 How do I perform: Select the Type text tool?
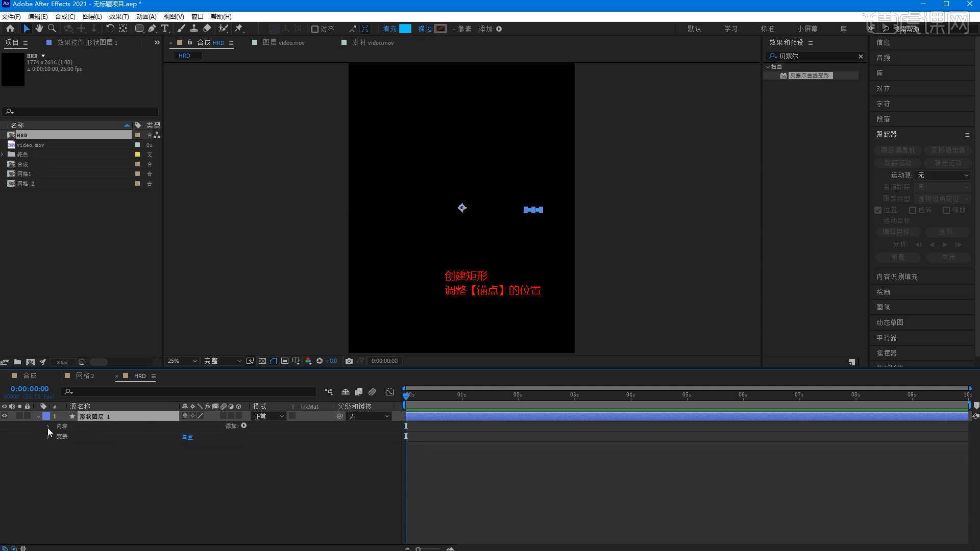click(165, 29)
